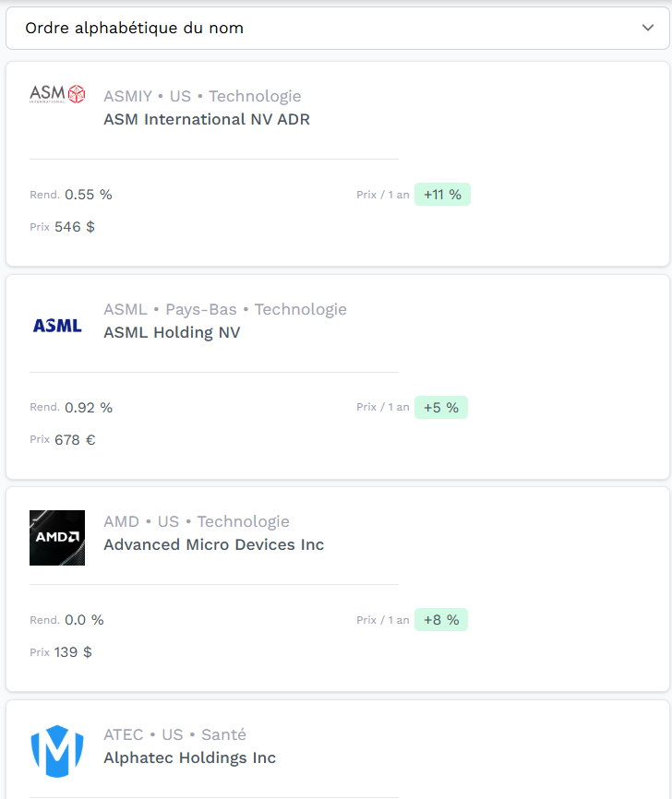The image size is (672, 799).
Task: Open ASM International NV ADR stock
Action: pos(207,119)
